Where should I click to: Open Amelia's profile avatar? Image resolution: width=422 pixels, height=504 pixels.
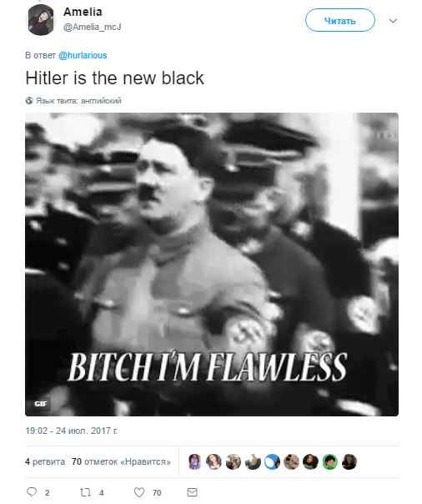click(41, 20)
